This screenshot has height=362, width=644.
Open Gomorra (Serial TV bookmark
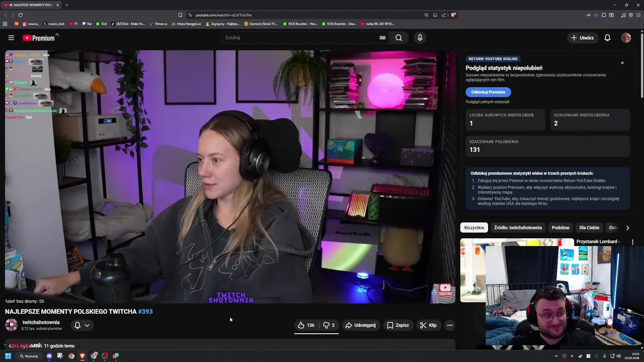tap(261, 24)
